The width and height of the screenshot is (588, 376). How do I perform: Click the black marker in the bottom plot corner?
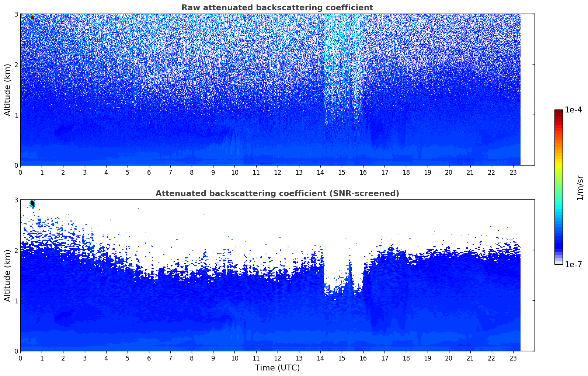(32, 203)
